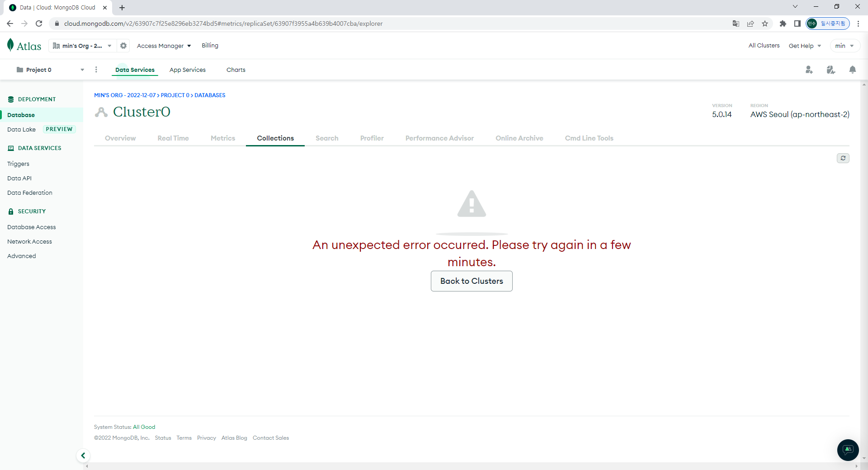This screenshot has height=470, width=868.
Task: Click the site lock icon
Action: pyautogui.click(x=57, y=23)
